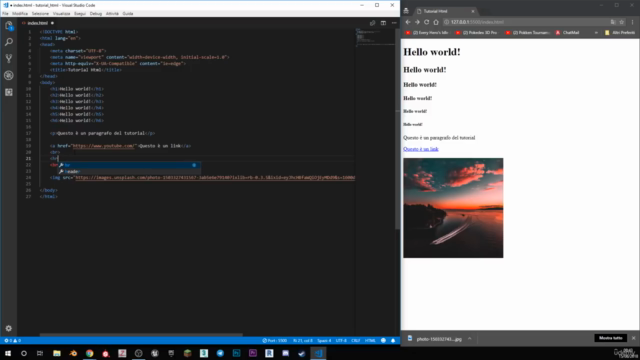Viewport: 640px width, 360px height.
Task: Select the Tutorial Html browser tab
Action: (444, 11)
